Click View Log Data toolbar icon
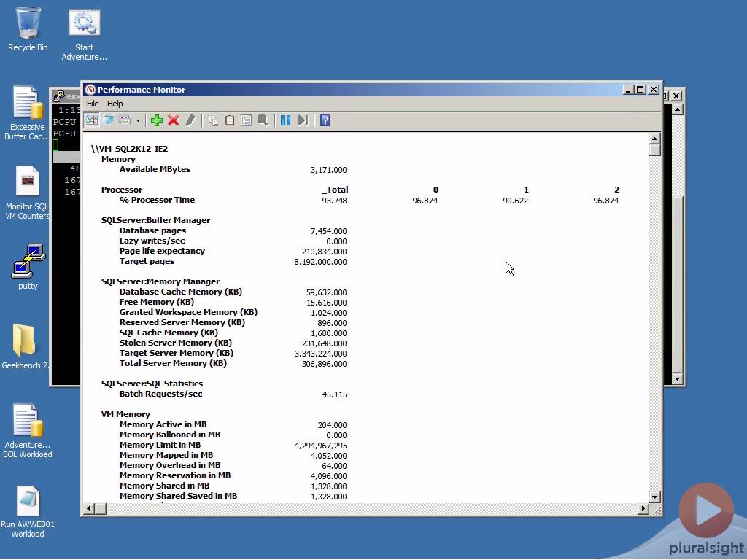 pyautogui.click(x=108, y=120)
